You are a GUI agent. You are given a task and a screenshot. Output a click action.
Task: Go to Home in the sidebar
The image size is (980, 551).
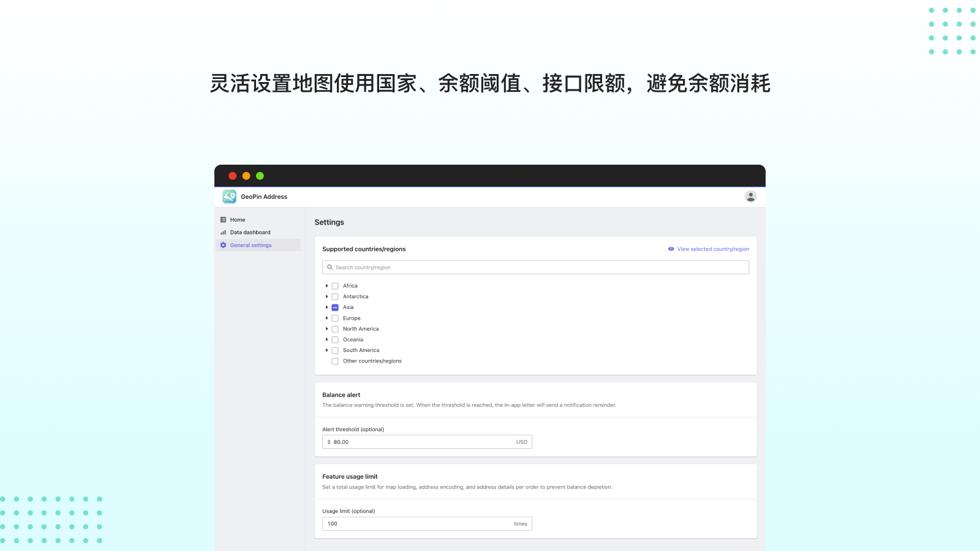pyautogui.click(x=238, y=220)
